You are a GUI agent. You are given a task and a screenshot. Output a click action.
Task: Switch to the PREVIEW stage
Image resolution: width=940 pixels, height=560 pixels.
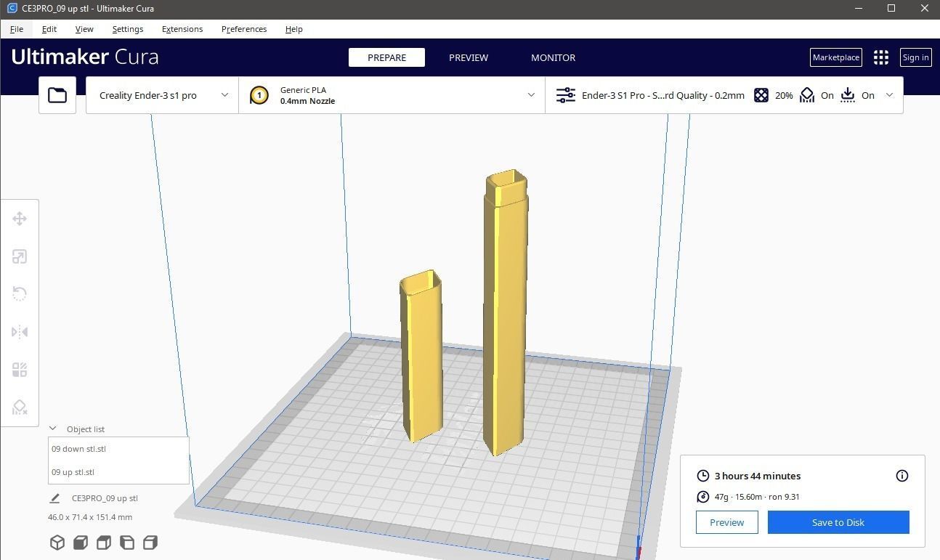[x=469, y=57]
